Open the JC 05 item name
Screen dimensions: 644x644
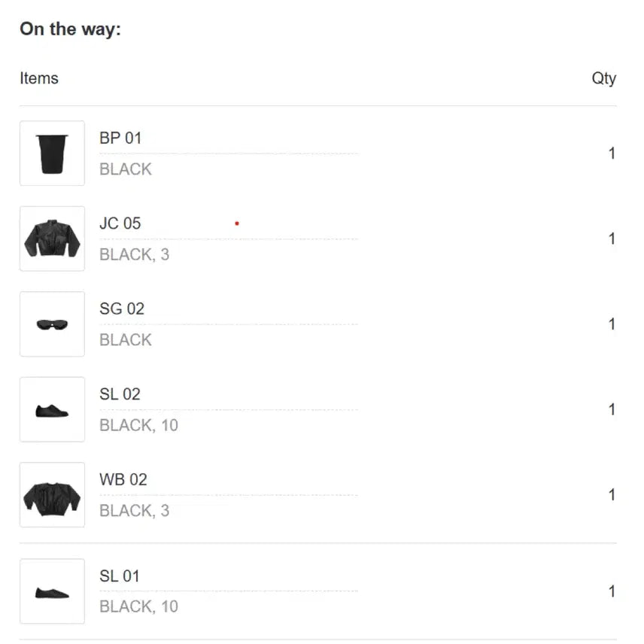[x=120, y=223]
